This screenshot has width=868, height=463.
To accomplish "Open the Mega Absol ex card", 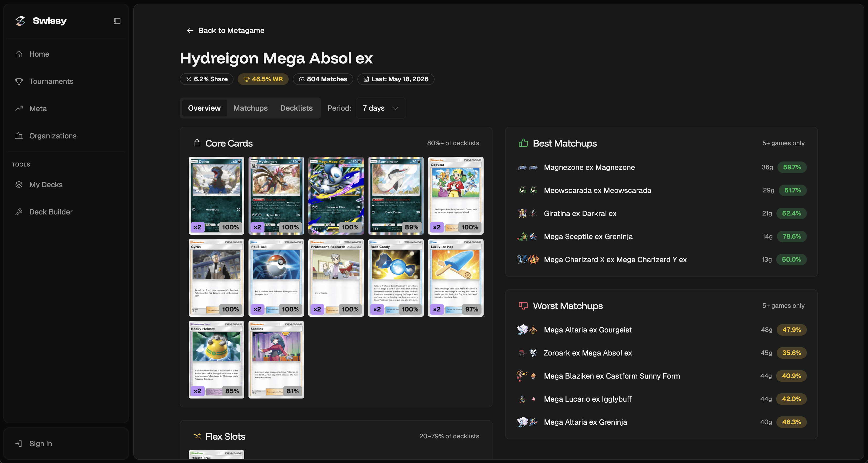I will 336,196.
